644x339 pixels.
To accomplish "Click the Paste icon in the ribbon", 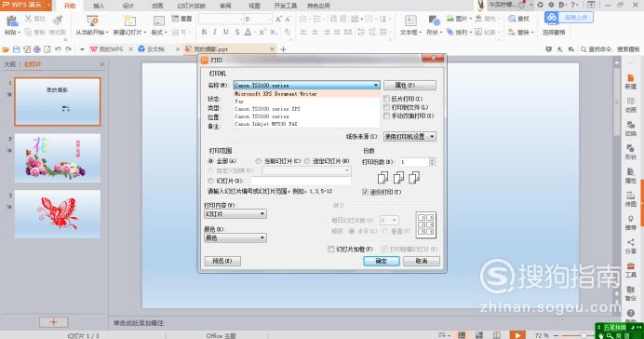I will (x=12, y=21).
